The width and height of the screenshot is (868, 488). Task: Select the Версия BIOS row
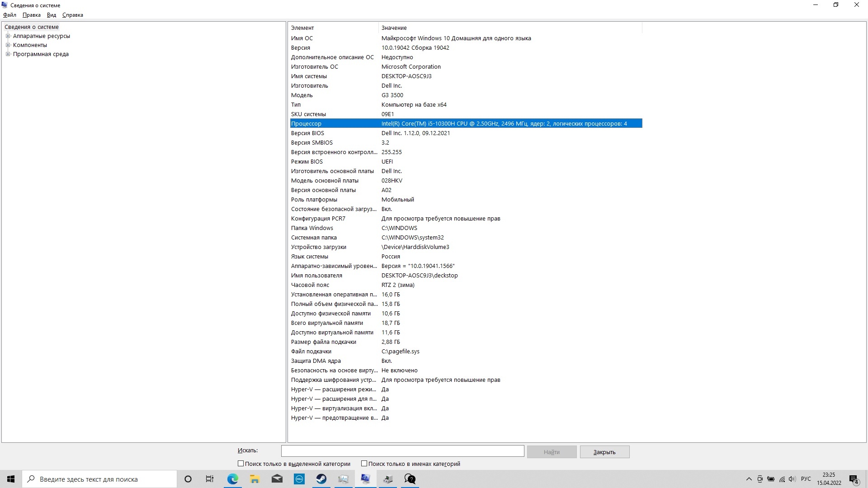pyautogui.click(x=466, y=133)
